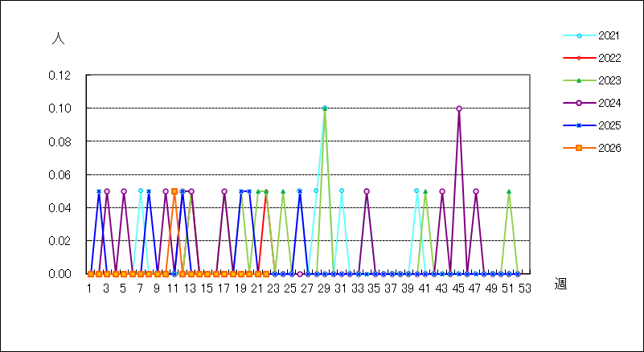Click the 2024 purple circle legend marker
Image resolution: width=644 pixels, height=352 pixels.
[x=579, y=103]
